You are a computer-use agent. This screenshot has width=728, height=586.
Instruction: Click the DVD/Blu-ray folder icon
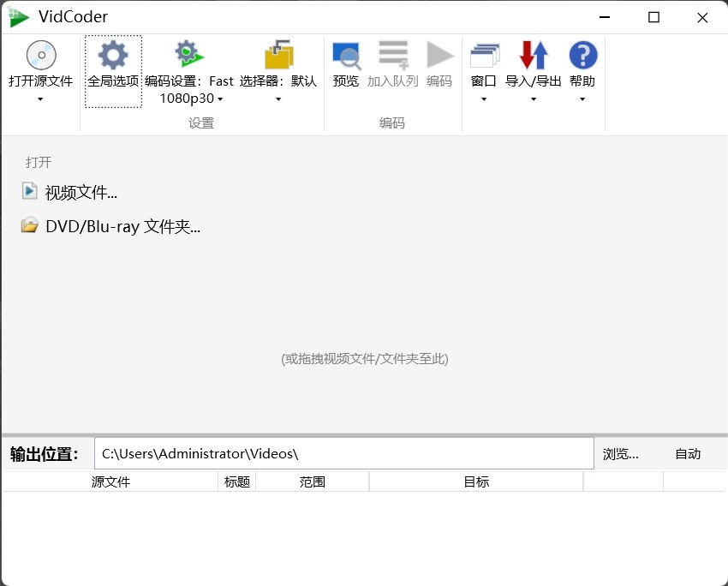click(30, 224)
